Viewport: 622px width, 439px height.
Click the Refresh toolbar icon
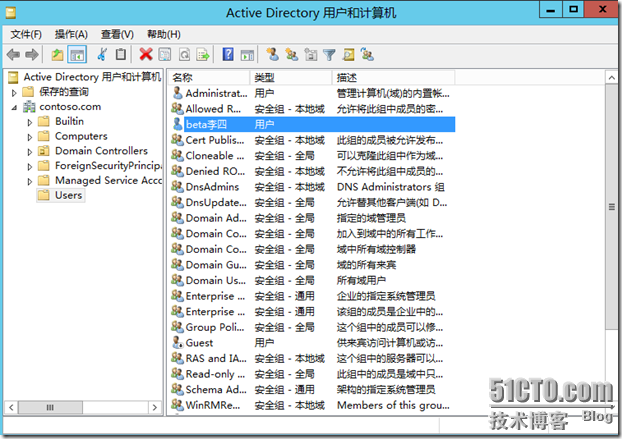184,54
